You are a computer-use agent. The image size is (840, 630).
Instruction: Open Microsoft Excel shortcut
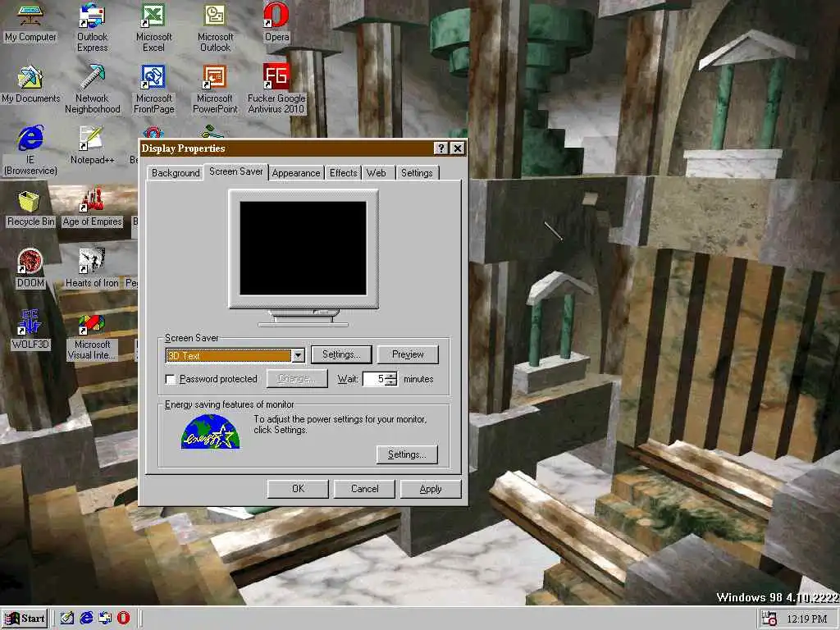coord(153,27)
